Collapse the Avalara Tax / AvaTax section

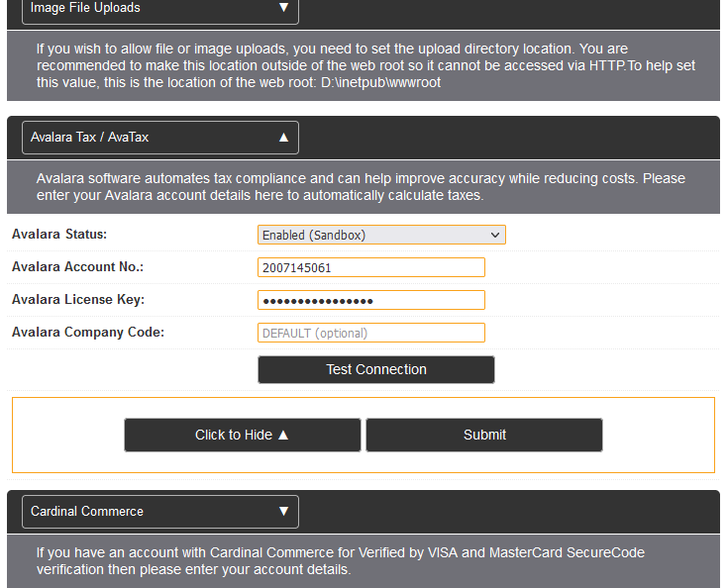pos(160,138)
